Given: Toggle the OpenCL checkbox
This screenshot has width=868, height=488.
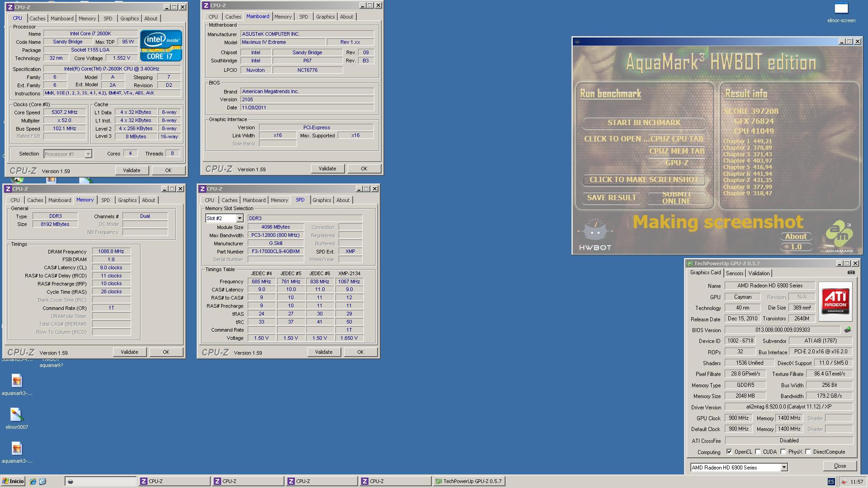Looking at the screenshot, I should (729, 452).
